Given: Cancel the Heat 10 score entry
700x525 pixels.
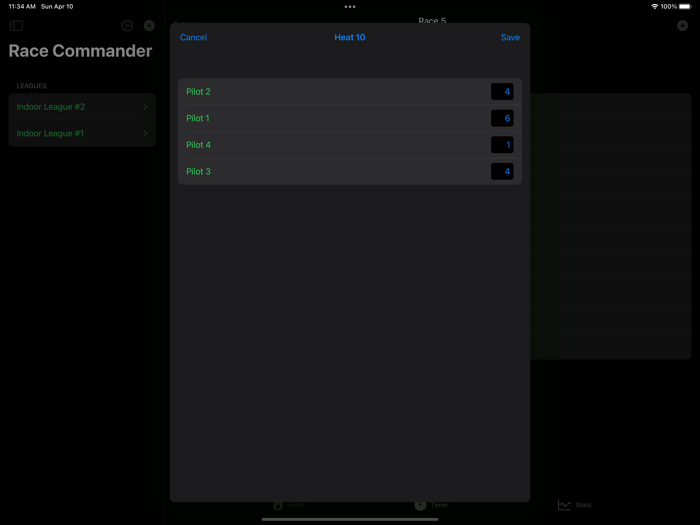Looking at the screenshot, I should click(x=193, y=38).
